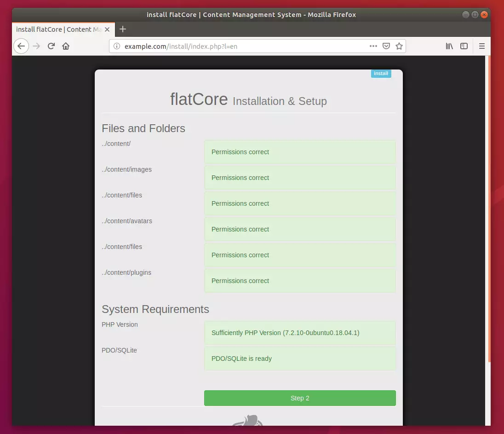The image size is (504, 434).
Task: Click the System Requirements heading
Action: click(155, 309)
